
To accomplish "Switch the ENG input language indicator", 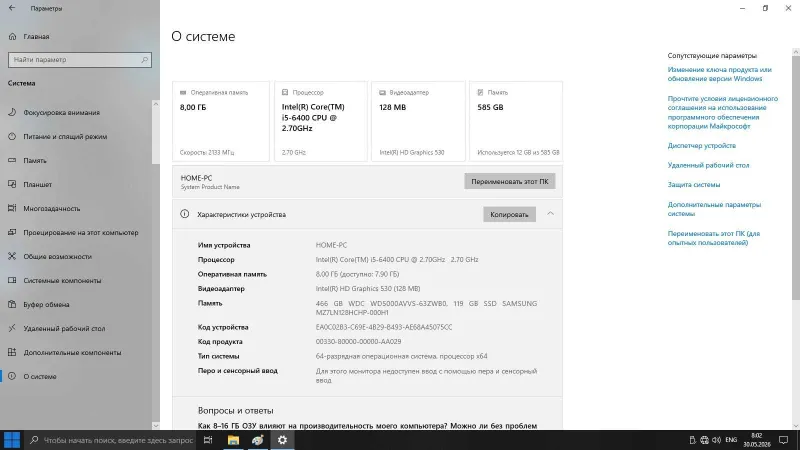I will pos(731,440).
